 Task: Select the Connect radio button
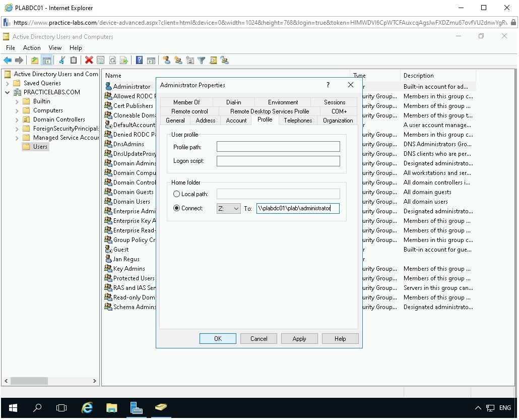(176, 208)
